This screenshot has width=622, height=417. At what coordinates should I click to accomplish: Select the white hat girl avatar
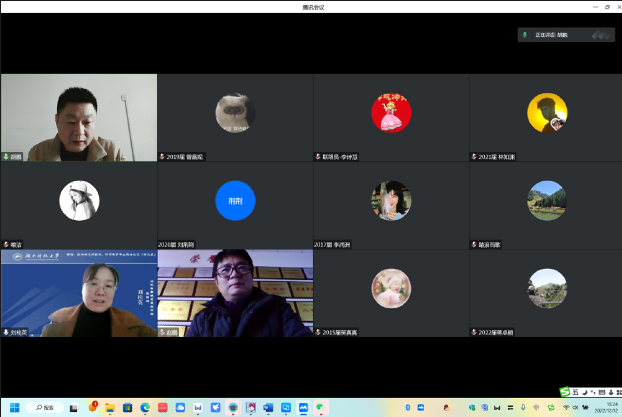pos(79,201)
